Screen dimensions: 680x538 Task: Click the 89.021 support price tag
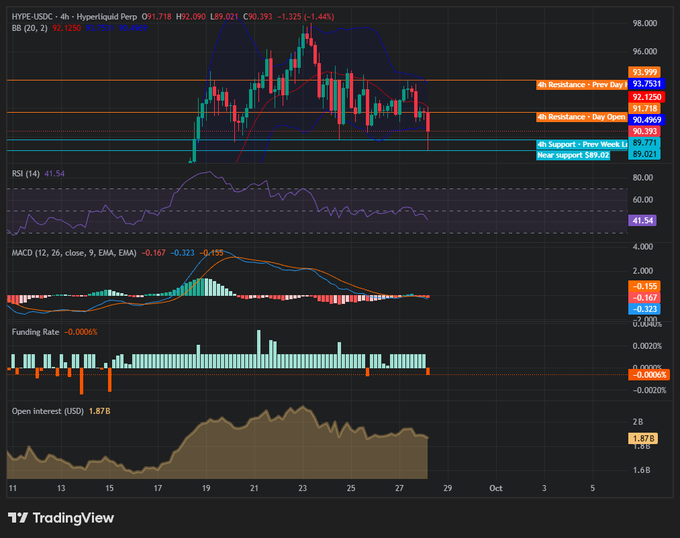tap(644, 154)
